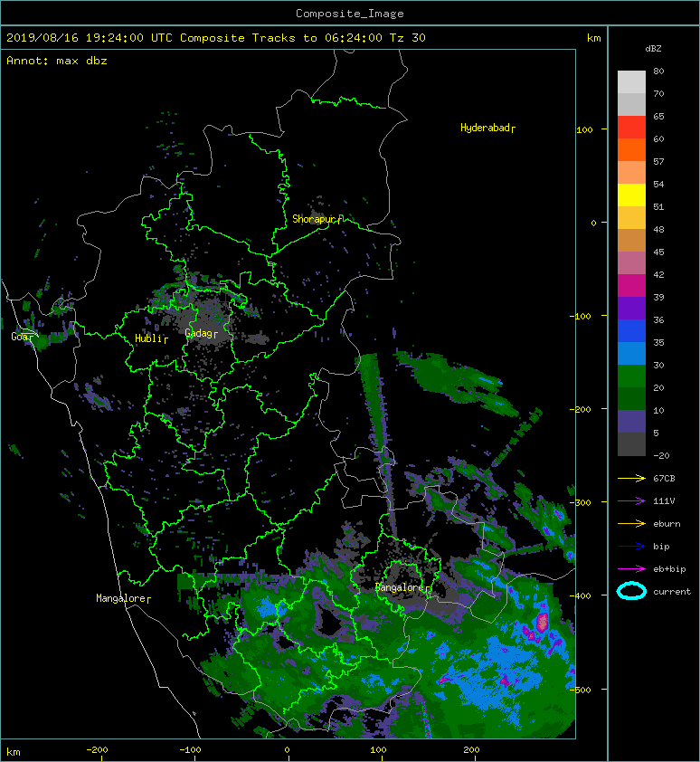Click the red cross marker near Gadag
Image resolution: width=700 pixels, height=762 pixels.
pyautogui.click(x=225, y=301)
